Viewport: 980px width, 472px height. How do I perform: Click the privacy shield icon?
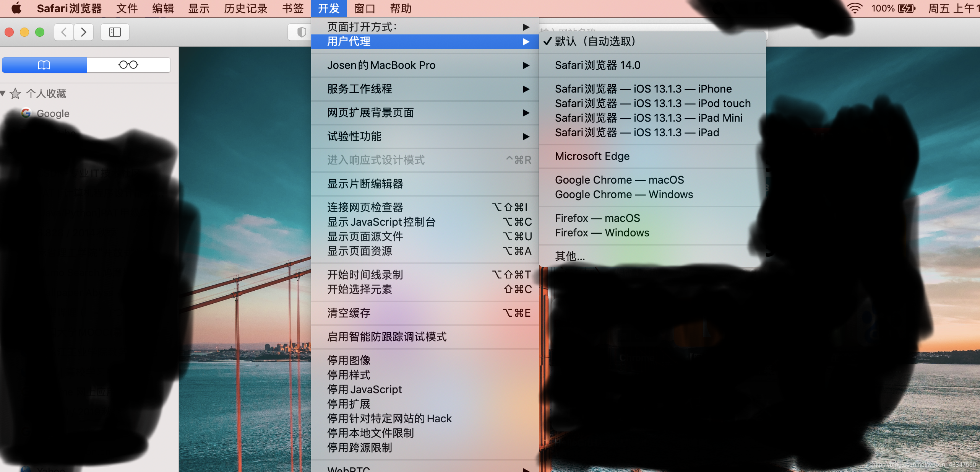[301, 32]
